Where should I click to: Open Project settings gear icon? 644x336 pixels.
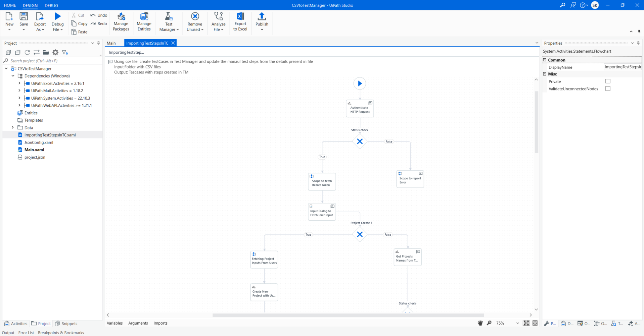tap(55, 52)
